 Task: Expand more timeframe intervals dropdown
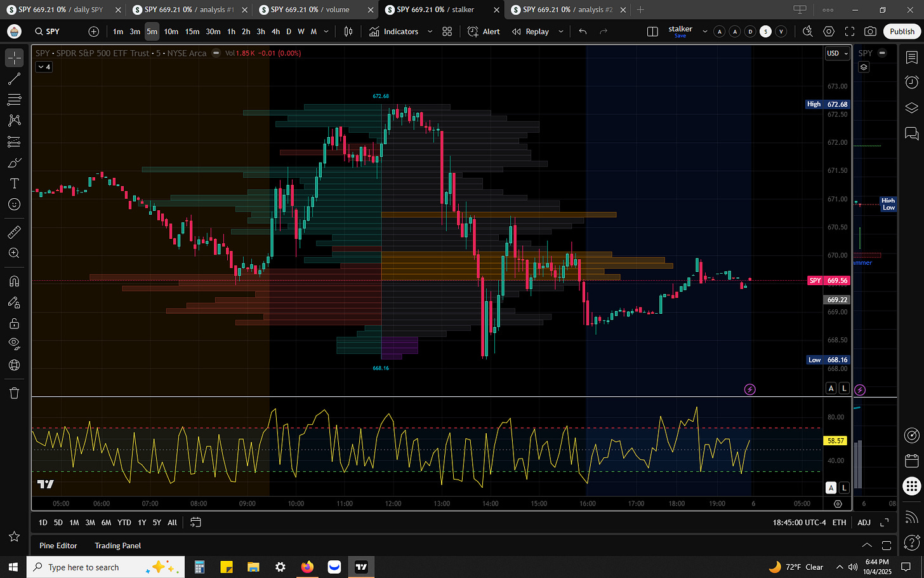click(x=326, y=31)
